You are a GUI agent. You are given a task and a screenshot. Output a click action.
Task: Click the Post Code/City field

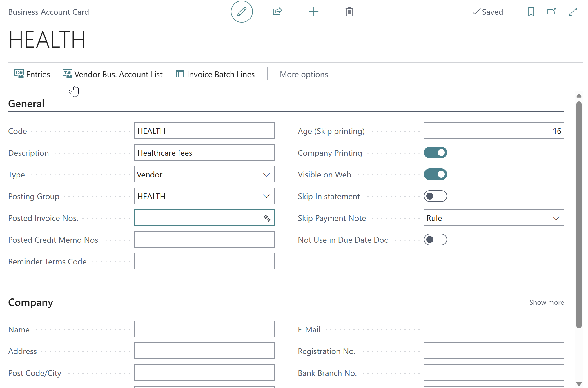click(204, 373)
